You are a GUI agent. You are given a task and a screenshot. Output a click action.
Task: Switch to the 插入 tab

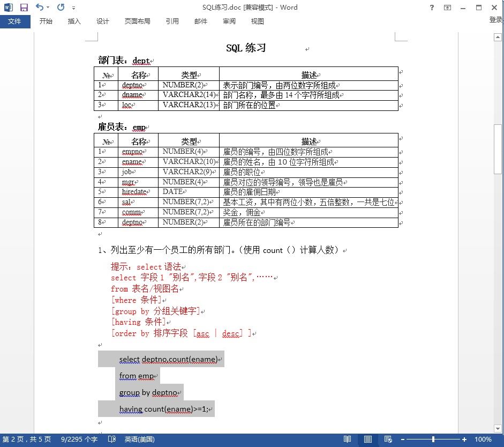pos(74,21)
